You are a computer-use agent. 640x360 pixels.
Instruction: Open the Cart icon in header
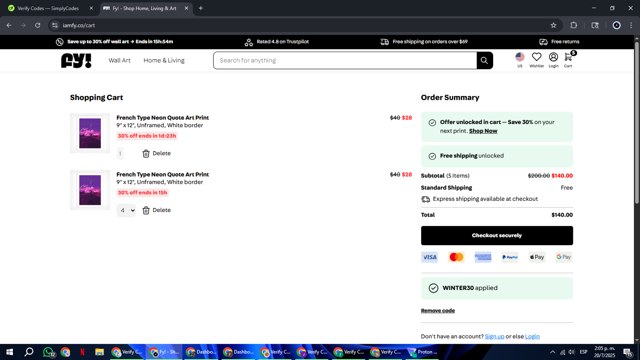(568, 59)
